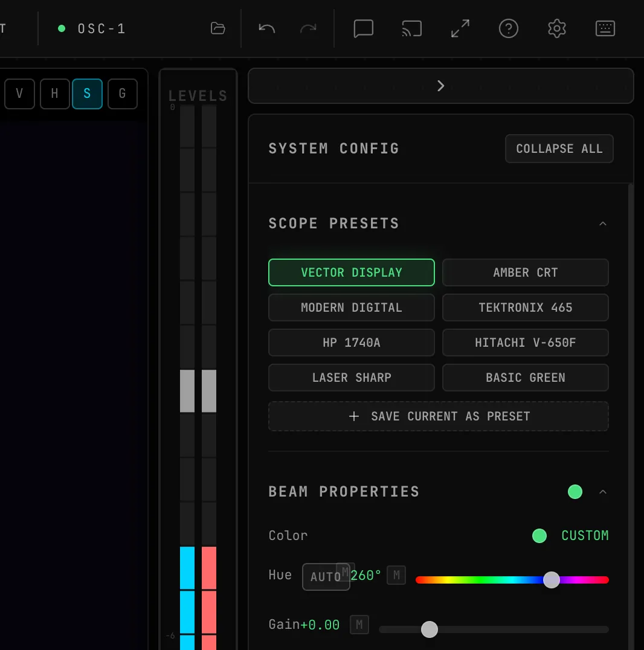The width and height of the screenshot is (644, 650).
Task: Click the BEAM PROPERTIES heading
Action: coord(344,492)
